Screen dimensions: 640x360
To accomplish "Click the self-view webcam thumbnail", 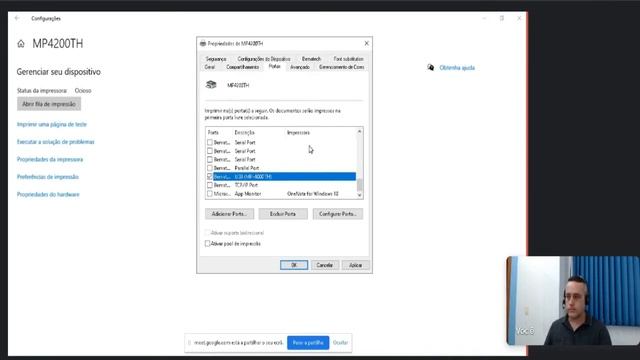I will click(x=573, y=301).
